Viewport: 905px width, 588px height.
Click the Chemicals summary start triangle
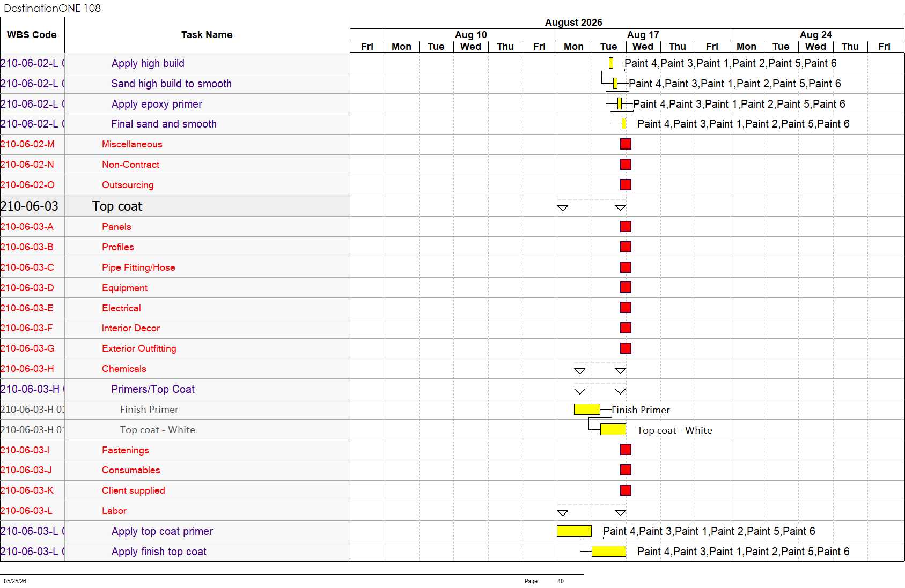click(x=580, y=371)
